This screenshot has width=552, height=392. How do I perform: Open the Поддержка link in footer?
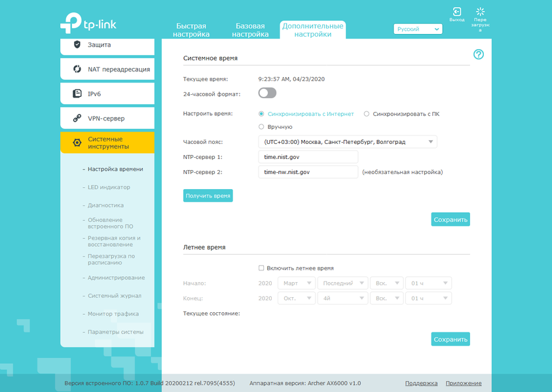coord(421,383)
